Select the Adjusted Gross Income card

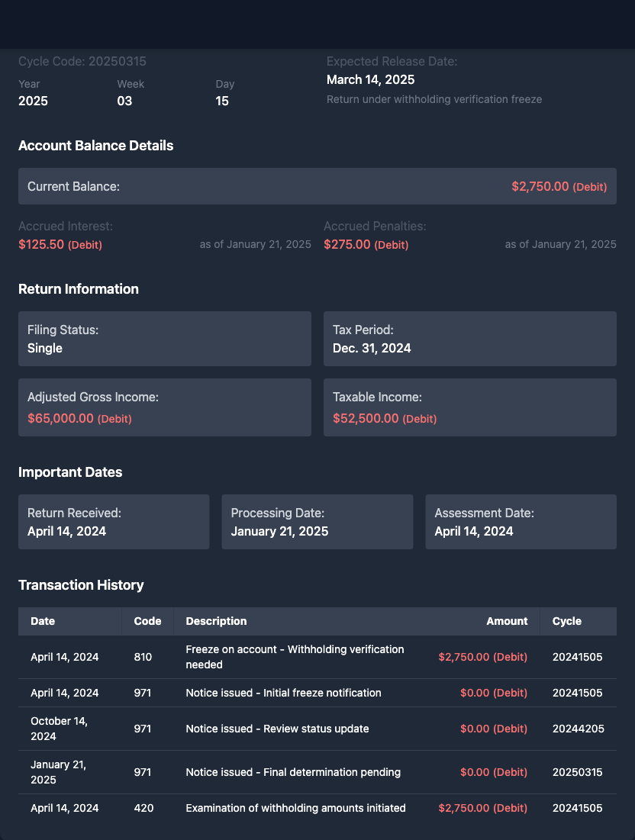tap(164, 407)
